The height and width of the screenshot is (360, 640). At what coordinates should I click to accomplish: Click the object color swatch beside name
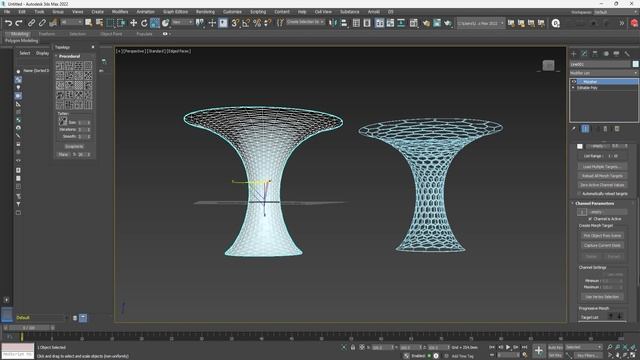(636, 64)
